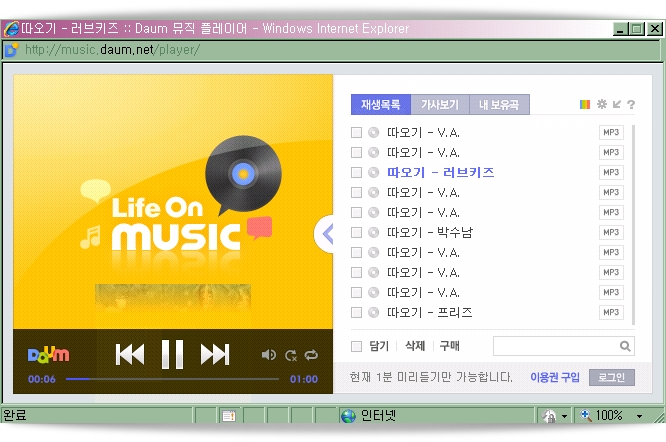Viewport: 666px width, 442px height.
Task: Open player settings gear icon
Action: (601, 104)
